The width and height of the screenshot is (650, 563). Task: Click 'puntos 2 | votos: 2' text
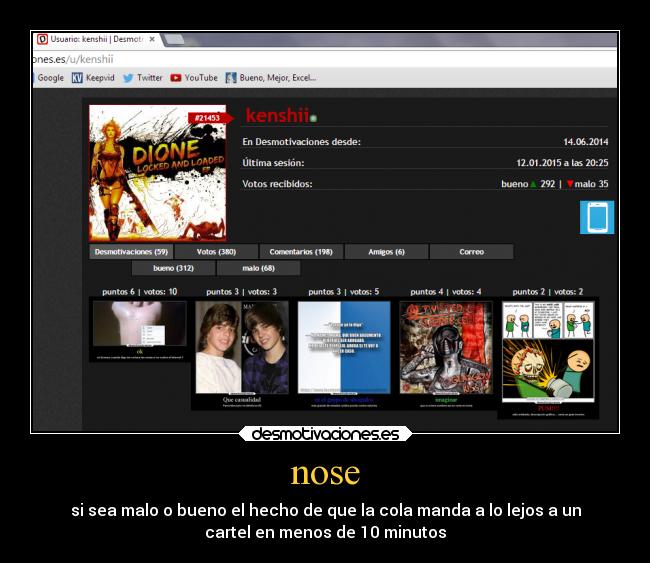click(548, 292)
